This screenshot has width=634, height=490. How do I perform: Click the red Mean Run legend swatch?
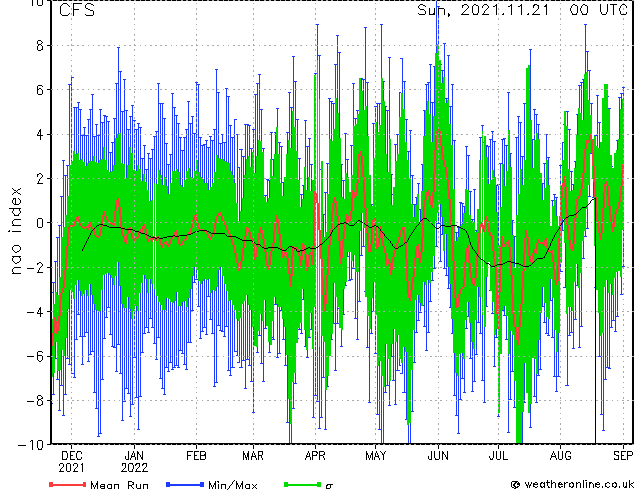(68, 484)
